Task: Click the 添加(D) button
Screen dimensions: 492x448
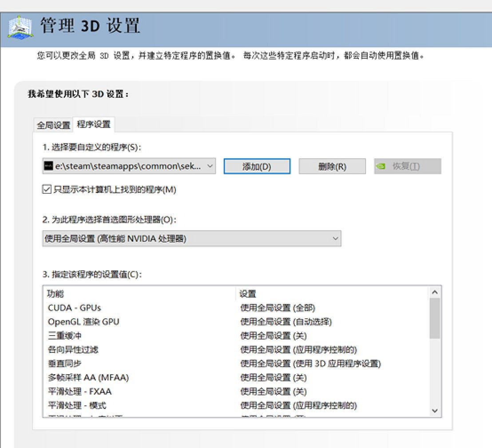Action: (x=257, y=166)
